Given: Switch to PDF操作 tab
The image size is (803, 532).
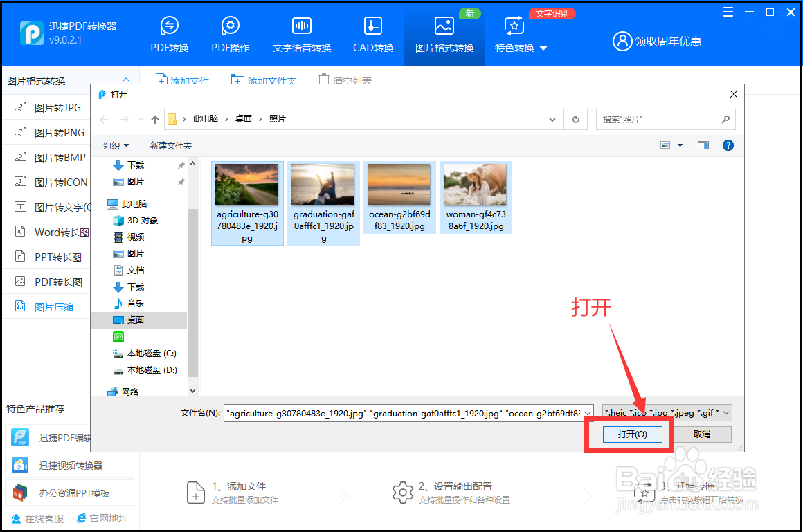Looking at the screenshot, I should 230,35.
